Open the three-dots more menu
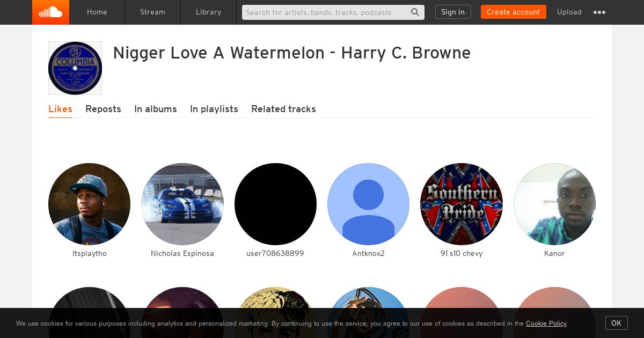 pos(599,12)
